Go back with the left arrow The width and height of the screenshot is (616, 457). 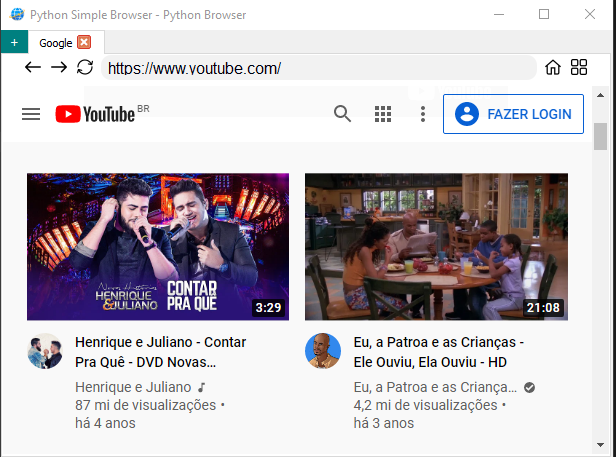click(33, 67)
